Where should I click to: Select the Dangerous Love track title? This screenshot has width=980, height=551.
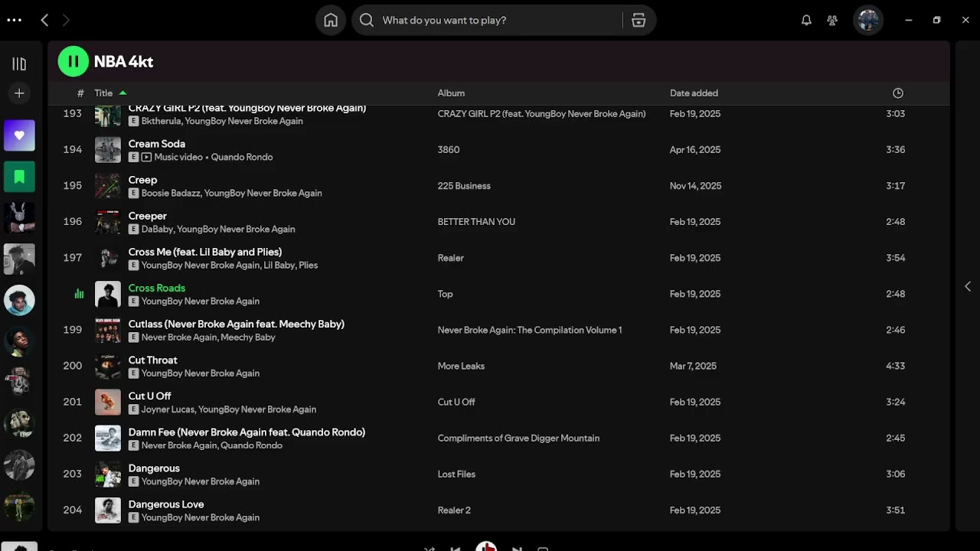(x=166, y=504)
